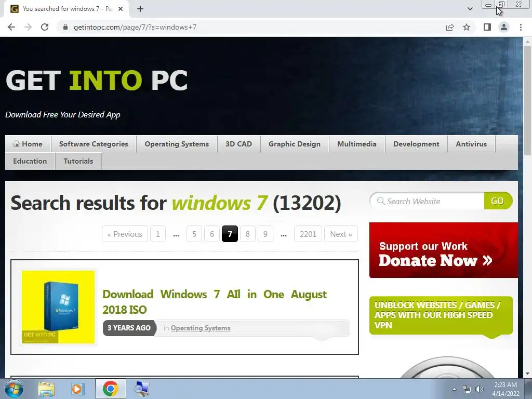Image resolution: width=532 pixels, height=399 pixels.
Task: Click the network tray icon
Action: click(x=467, y=389)
